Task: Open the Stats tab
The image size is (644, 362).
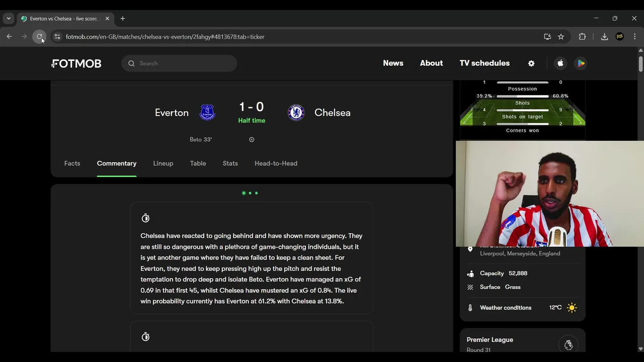Action: (x=230, y=163)
